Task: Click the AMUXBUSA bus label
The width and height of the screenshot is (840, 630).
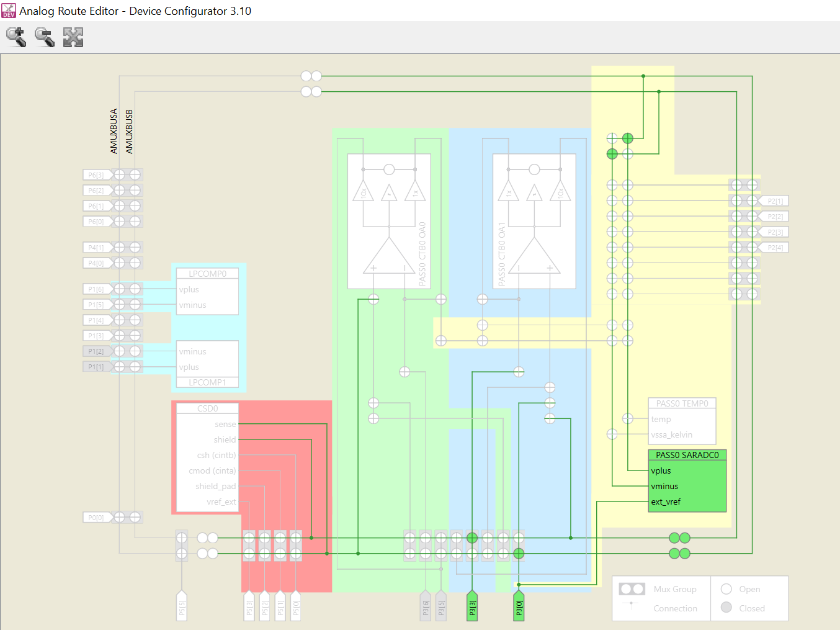Action: pyautogui.click(x=114, y=131)
